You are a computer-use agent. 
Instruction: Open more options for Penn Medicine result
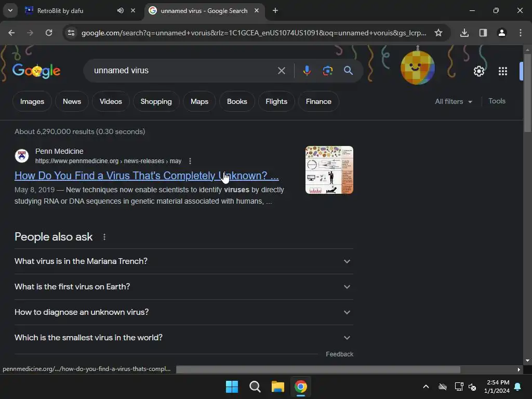point(190,161)
